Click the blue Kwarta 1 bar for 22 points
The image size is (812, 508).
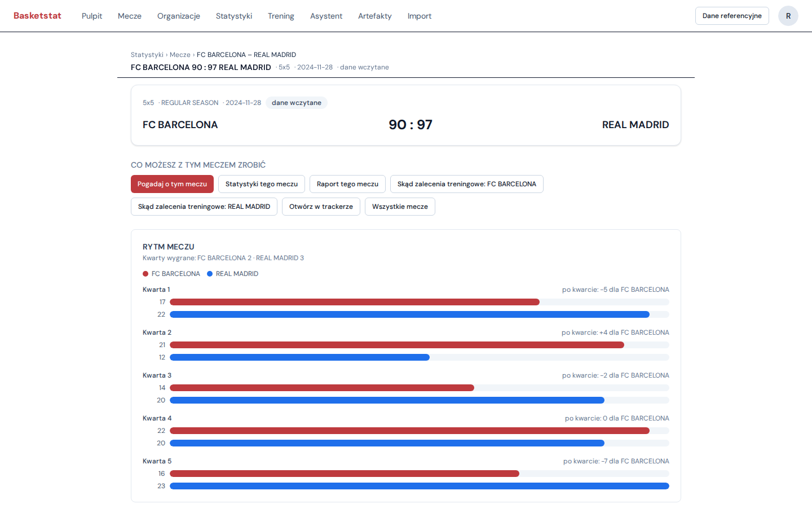point(409,314)
